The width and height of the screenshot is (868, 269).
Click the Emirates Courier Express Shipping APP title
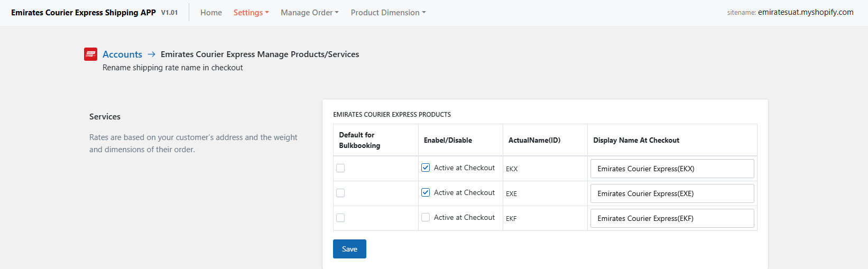[84, 13]
